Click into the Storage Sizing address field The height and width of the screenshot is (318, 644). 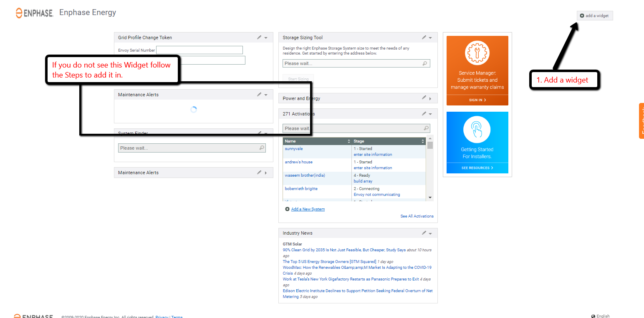(x=356, y=63)
